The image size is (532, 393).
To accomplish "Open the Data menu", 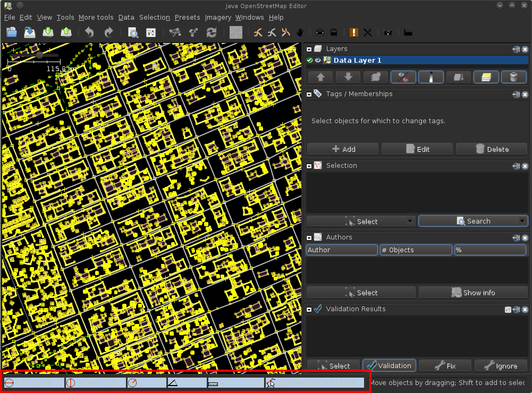I will pos(126,18).
